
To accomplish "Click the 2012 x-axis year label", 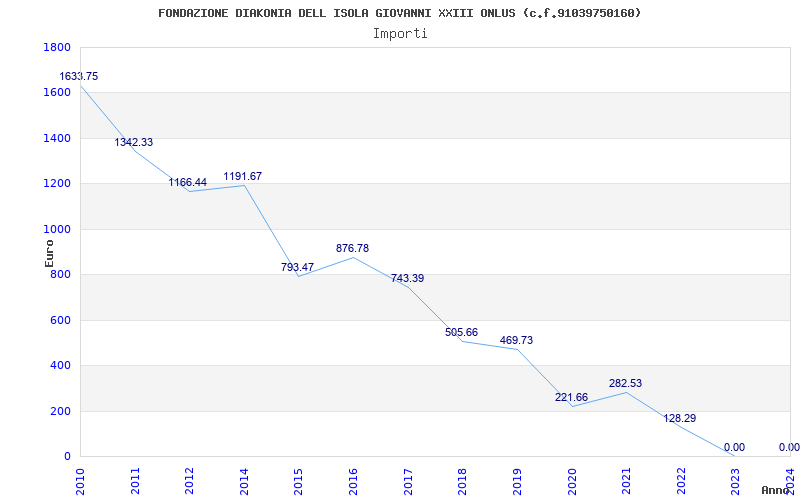I will (189, 482).
